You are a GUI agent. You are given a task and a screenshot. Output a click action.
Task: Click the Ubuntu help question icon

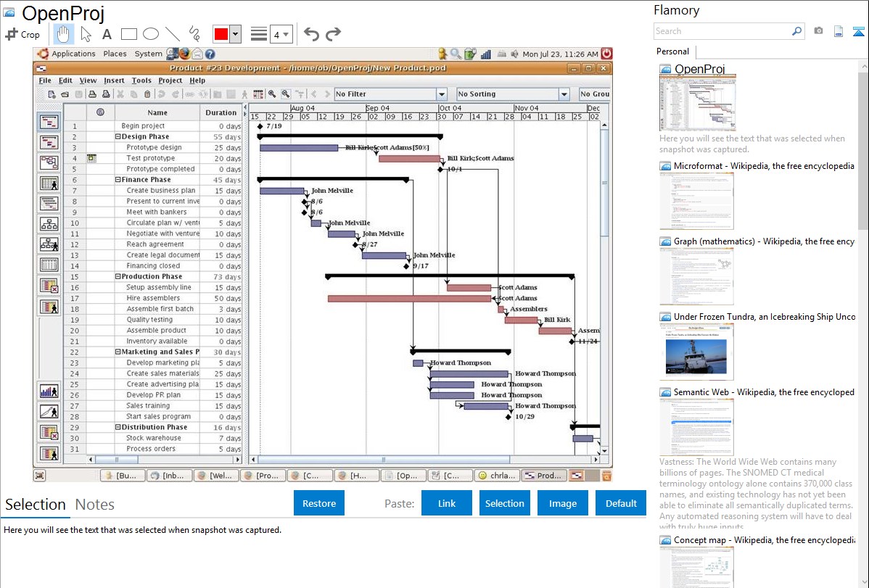[x=210, y=54]
